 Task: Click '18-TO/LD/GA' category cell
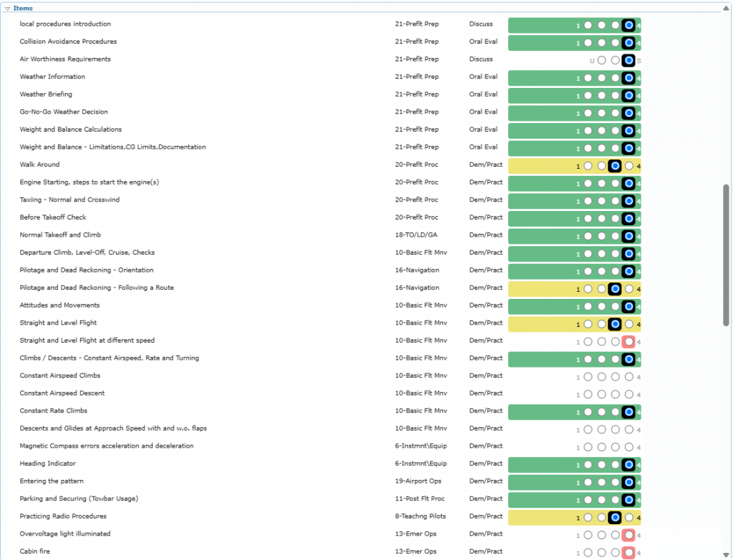416,235
